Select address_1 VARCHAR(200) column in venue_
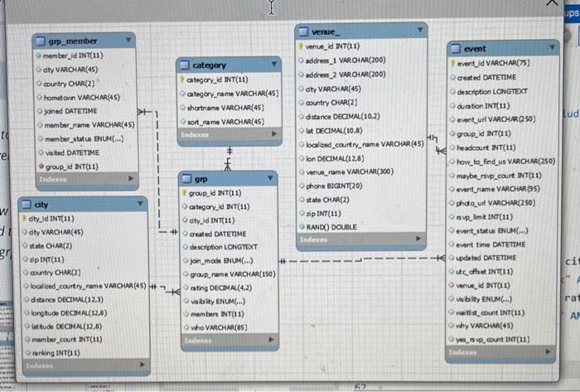Screen dimensions: 580x392 pyautogui.click(x=346, y=60)
